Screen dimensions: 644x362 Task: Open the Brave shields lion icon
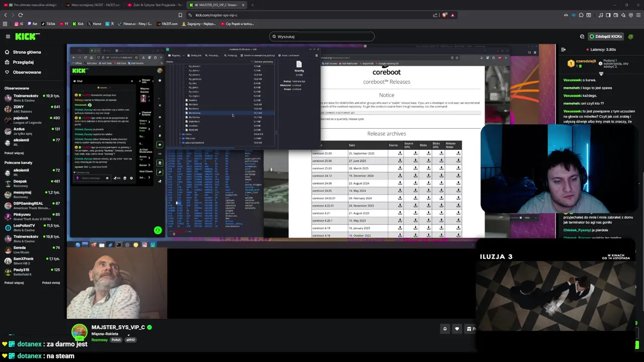tap(444, 15)
